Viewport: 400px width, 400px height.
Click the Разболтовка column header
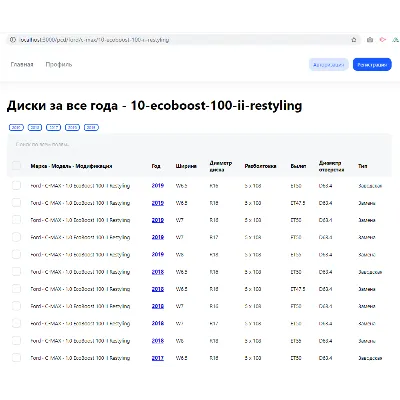tap(260, 166)
